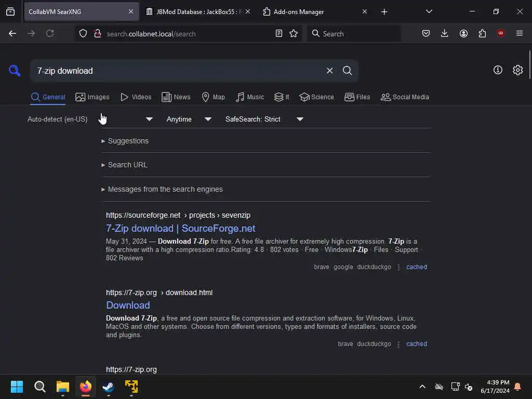Switch to the Files search category
Image resolution: width=532 pixels, height=399 pixels.
(357, 97)
